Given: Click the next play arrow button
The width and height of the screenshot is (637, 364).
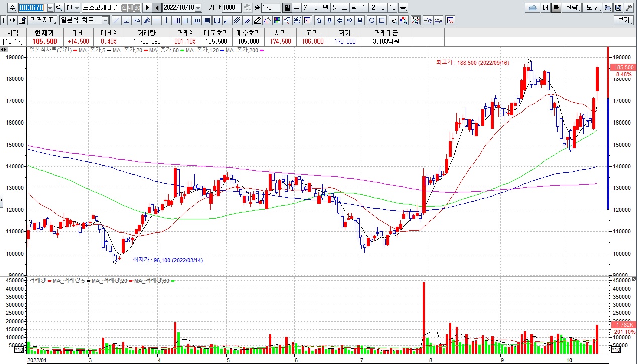Looking at the screenshot, I should click(147, 8).
